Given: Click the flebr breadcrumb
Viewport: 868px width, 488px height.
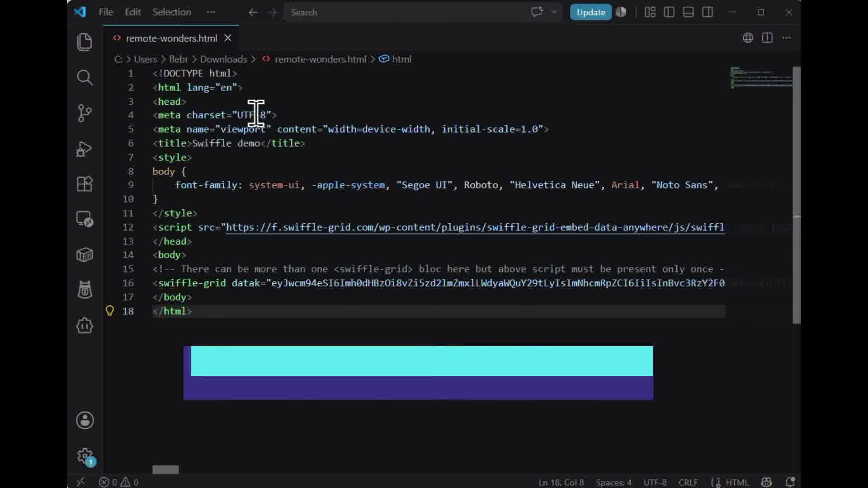Looking at the screenshot, I should pos(179,59).
